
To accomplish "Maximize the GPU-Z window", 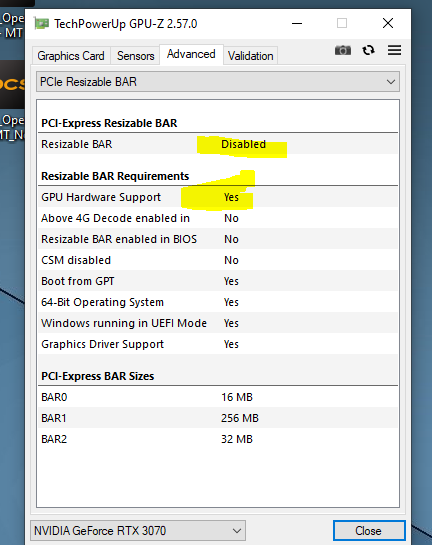I will tap(342, 24).
